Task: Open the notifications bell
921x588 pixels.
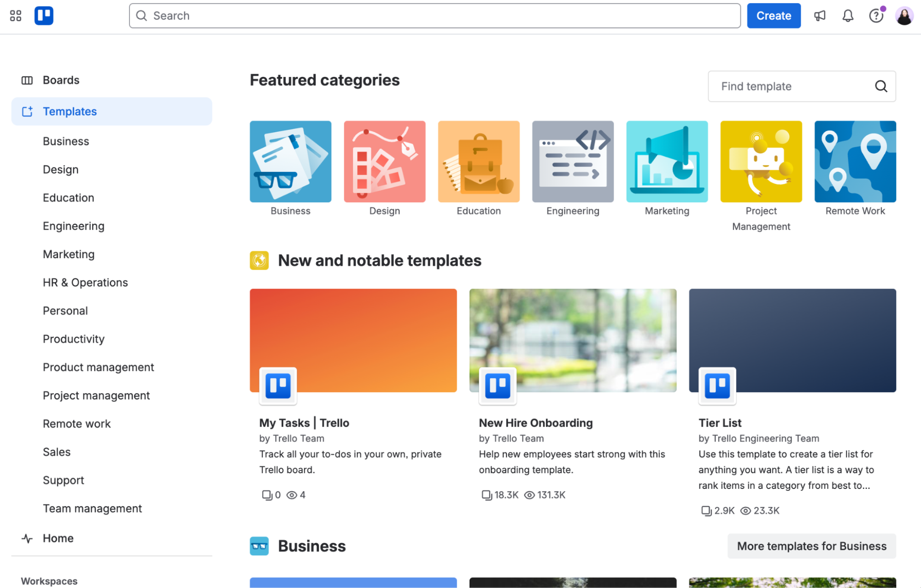Action: click(x=848, y=15)
